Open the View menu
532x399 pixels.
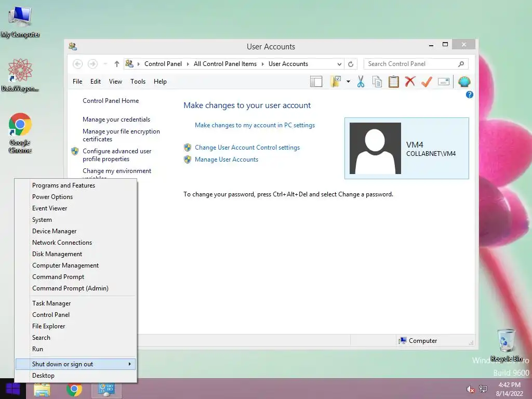pos(115,82)
